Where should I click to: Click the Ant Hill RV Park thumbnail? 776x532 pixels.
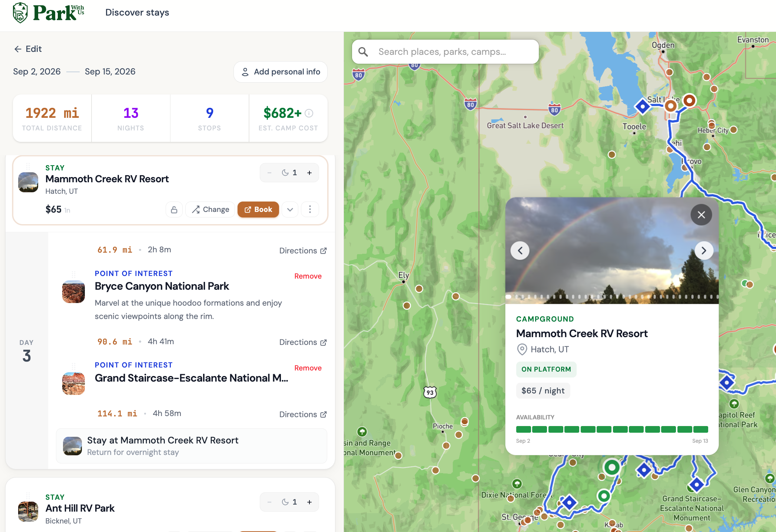(x=28, y=512)
